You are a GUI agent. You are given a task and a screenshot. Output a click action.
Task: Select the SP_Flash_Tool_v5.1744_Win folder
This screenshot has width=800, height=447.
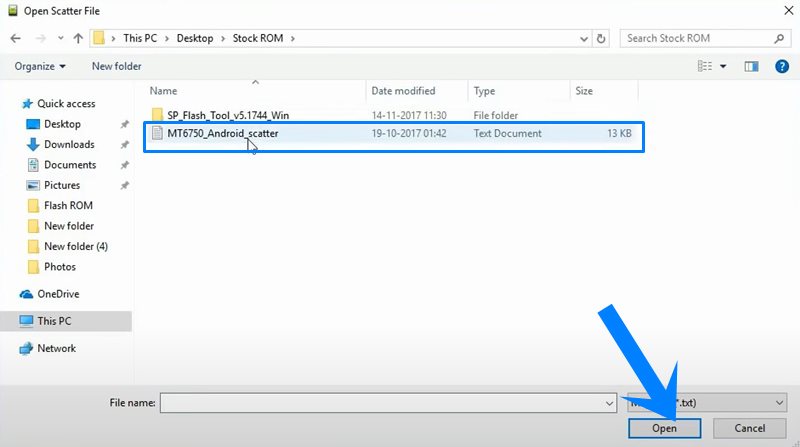228,115
